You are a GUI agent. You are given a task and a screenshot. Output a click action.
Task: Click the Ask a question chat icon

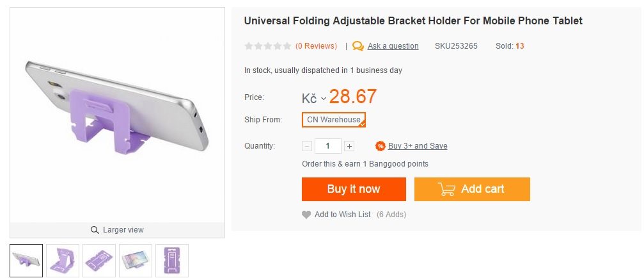(x=358, y=46)
